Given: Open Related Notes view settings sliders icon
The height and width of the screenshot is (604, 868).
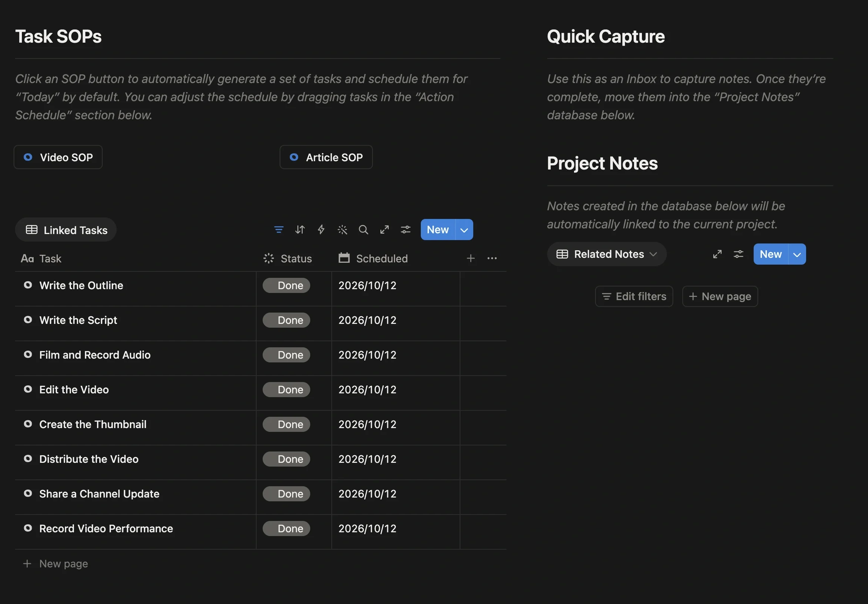Looking at the screenshot, I should click(738, 254).
